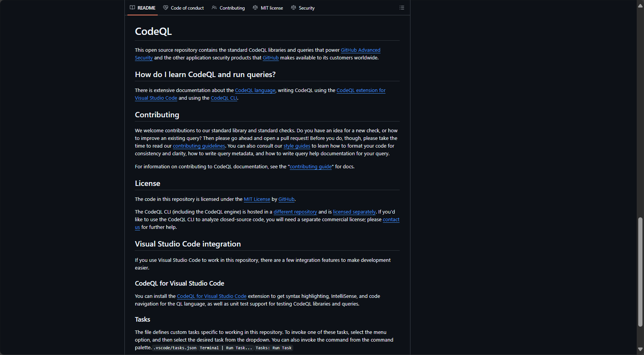Open the CodeQL language documentation link
This screenshot has width=644, height=355.
pyautogui.click(x=255, y=90)
